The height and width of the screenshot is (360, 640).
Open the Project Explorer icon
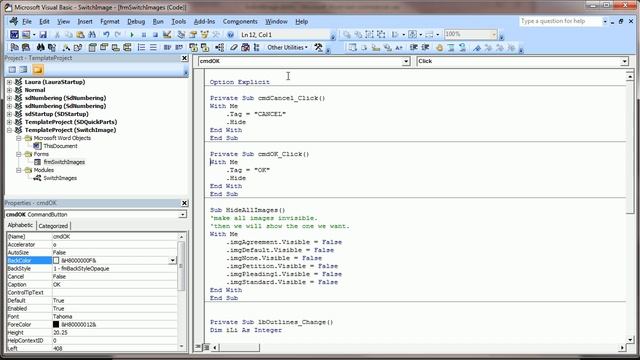(181, 35)
